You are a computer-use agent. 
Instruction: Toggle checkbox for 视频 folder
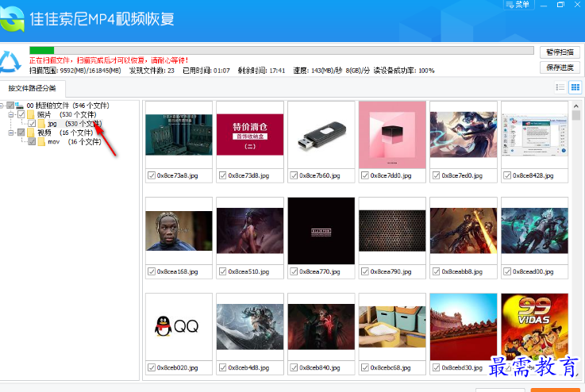tap(21, 133)
